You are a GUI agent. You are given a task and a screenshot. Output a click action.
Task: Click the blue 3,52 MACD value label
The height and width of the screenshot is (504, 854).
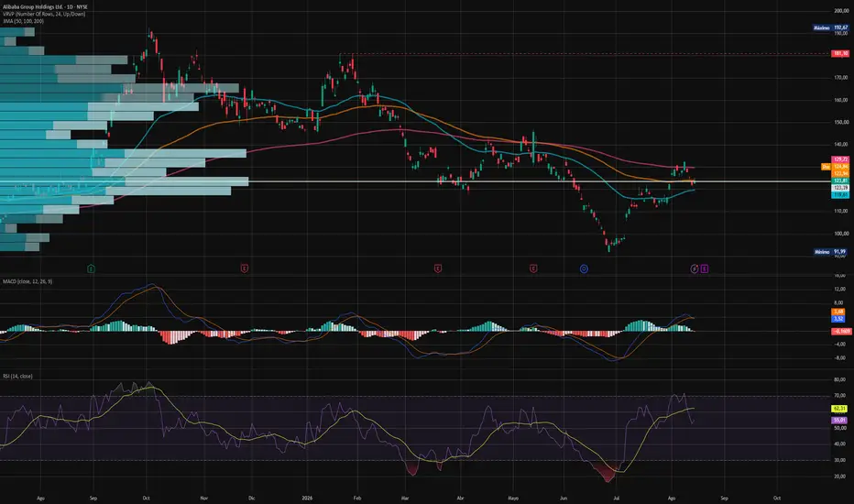[x=838, y=319]
